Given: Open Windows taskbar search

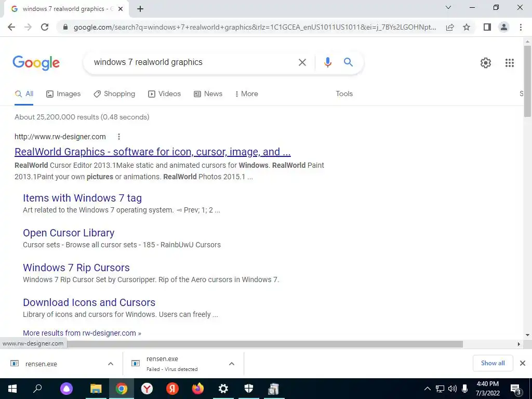Looking at the screenshot, I should point(37,389).
